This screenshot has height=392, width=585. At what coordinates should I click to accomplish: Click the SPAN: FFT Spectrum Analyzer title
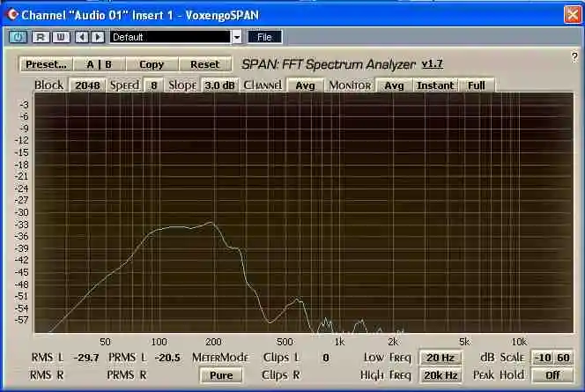[x=329, y=64]
